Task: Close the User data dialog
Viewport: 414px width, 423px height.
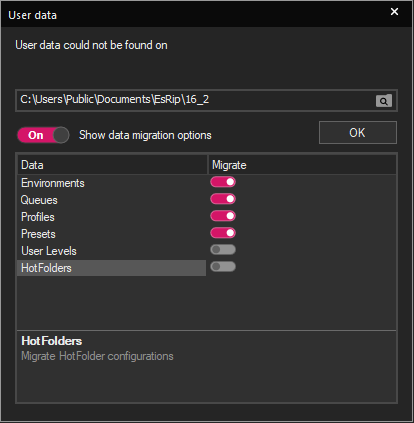Action: coord(394,12)
